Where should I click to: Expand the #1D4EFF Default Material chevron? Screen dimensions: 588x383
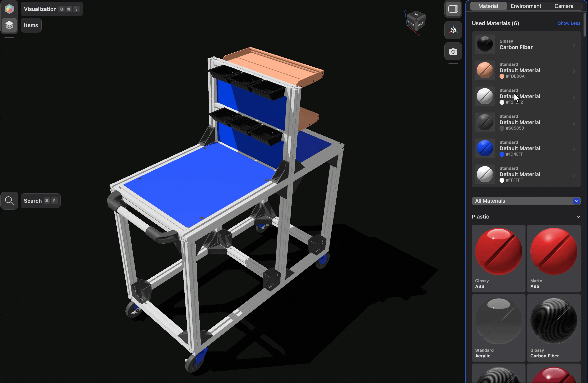[574, 149]
